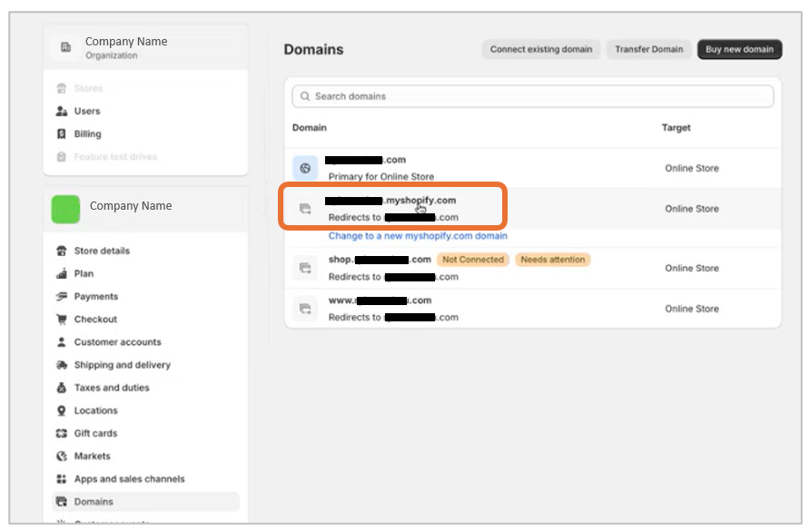Click the Markets globe icon
This screenshot has height=532, width=810.
coord(62,456)
